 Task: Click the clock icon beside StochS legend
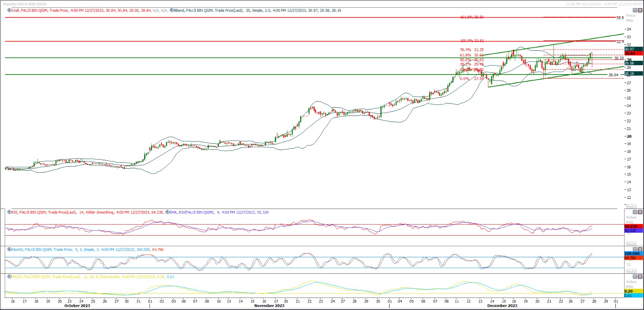tap(9, 250)
